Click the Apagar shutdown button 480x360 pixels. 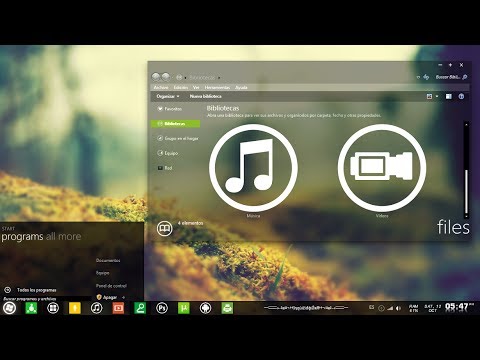pos(107,297)
